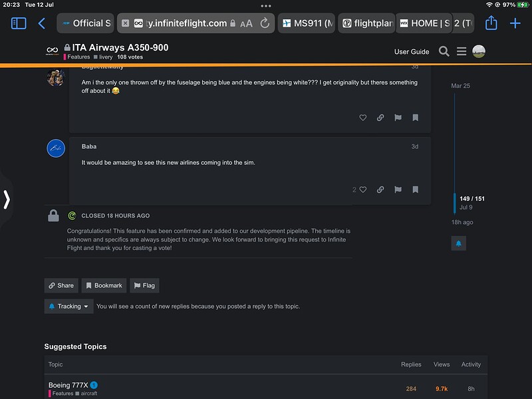Flag the fuselage-being-blue post
Viewport: 532px width, 399px height.
click(398, 118)
